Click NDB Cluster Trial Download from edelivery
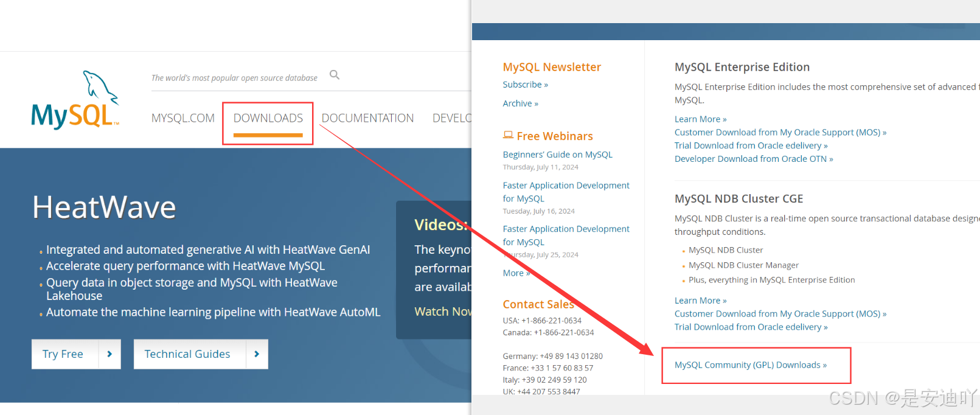The height and width of the screenshot is (415, 980). 751,327
